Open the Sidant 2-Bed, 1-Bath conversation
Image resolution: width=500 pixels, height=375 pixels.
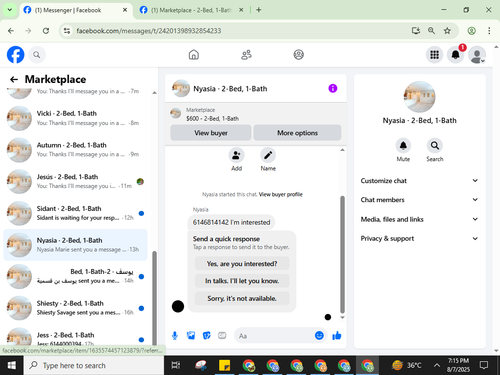[x=75, y=213]
